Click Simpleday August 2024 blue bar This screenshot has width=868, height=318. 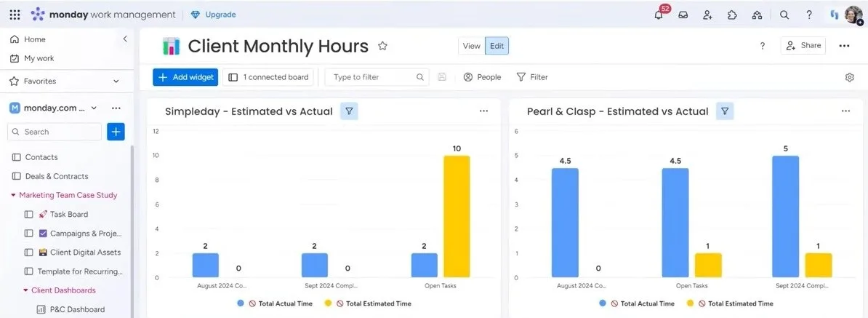coord(206,266)
